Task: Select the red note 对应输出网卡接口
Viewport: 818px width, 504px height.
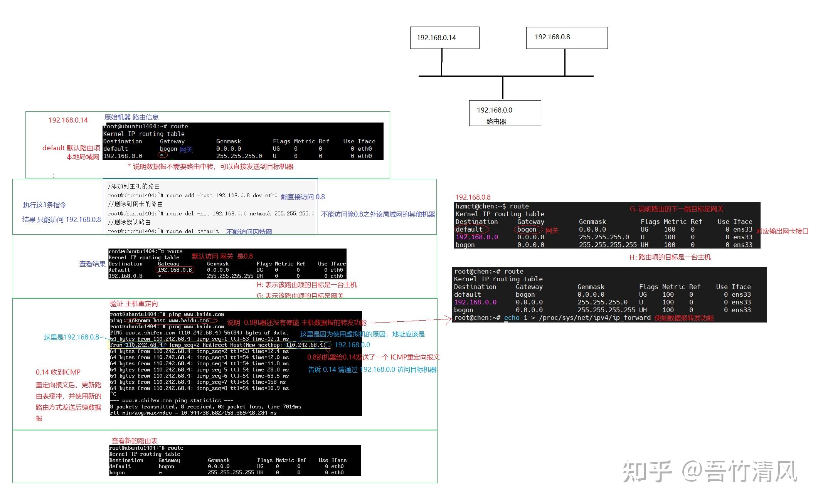Action: 782,231
